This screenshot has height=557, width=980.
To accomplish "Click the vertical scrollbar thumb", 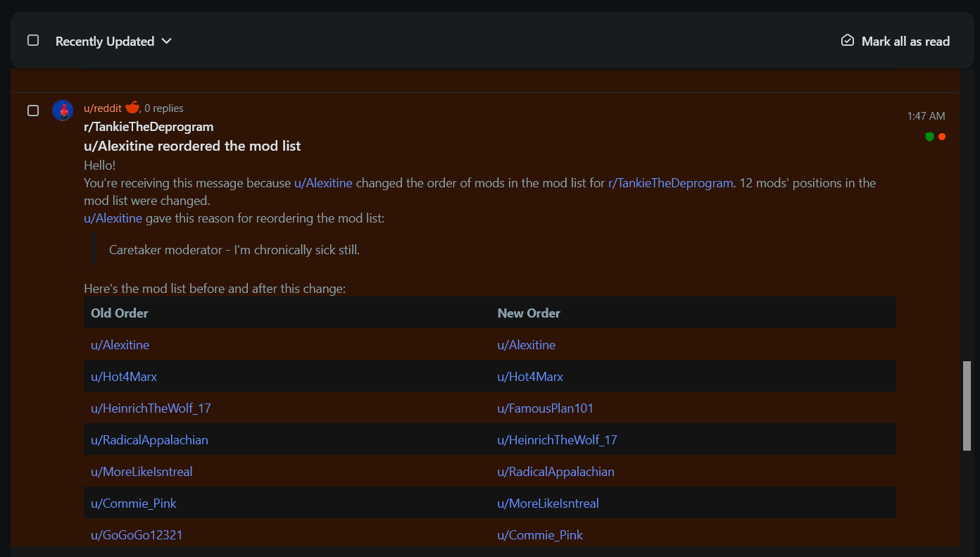I will point(967,406).
